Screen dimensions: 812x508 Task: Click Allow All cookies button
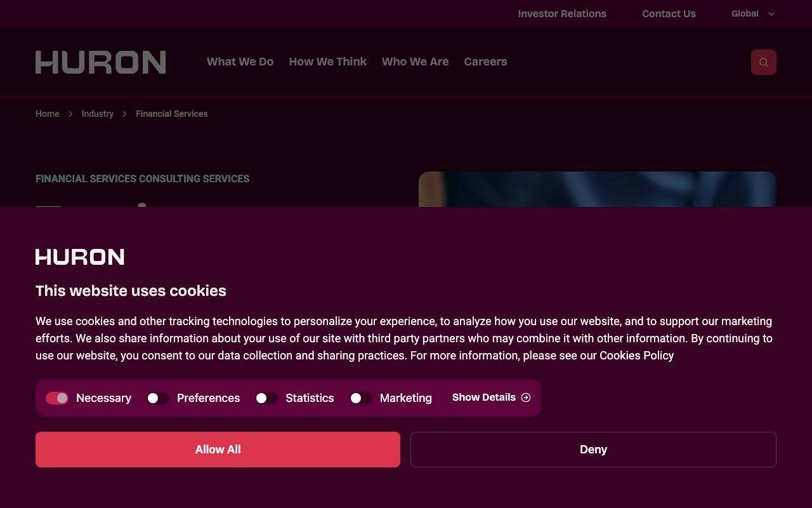click(x=218, y=450)
